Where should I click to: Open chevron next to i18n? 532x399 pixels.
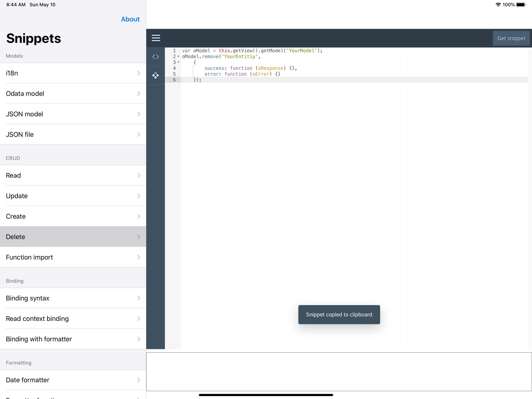139,73
